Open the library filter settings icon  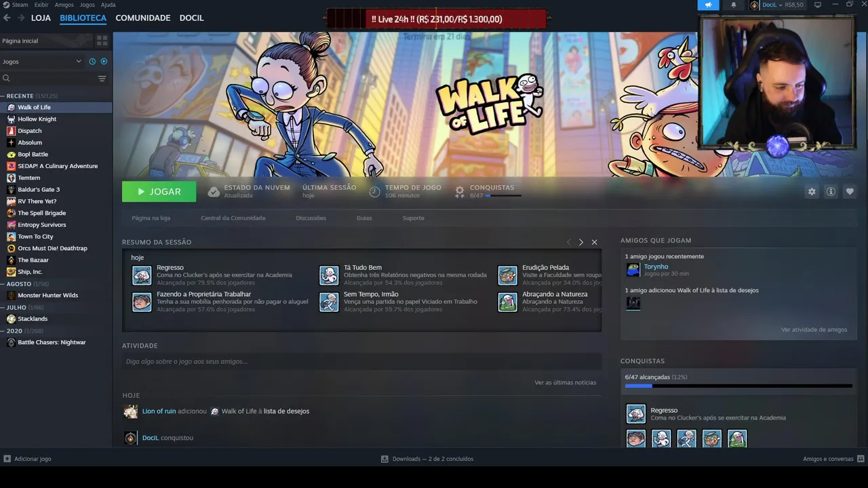pyautogui.click(x=102, y=79)
